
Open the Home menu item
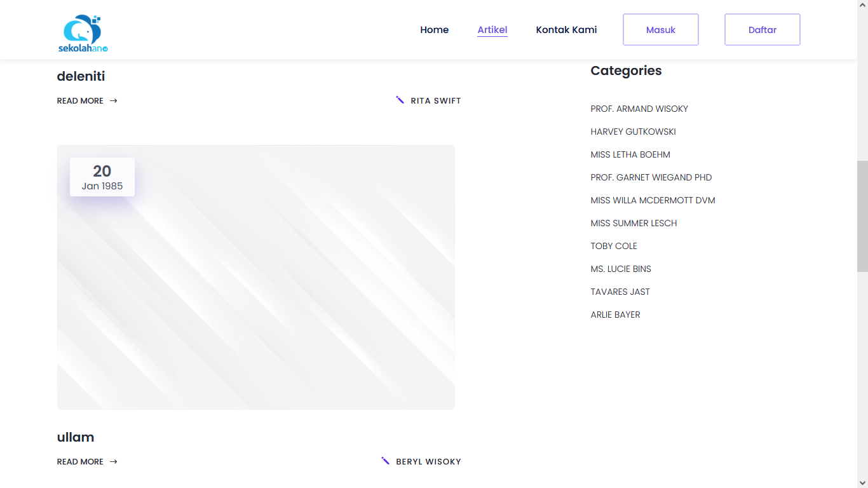(434, 30)
